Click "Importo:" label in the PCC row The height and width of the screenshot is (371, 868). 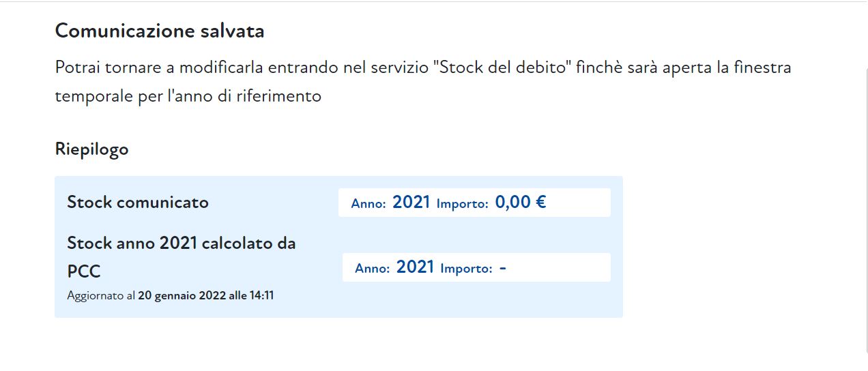[x=466, y=268]
